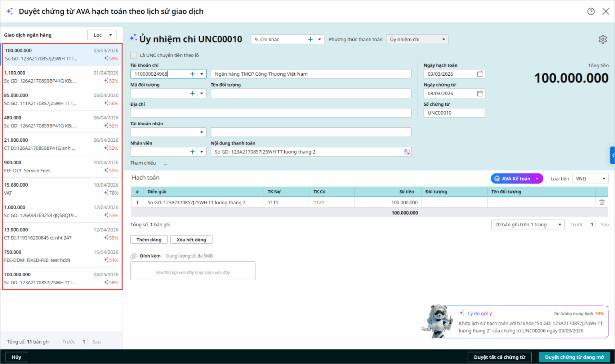Open the Loại tiền VND dropdown
Viewport: 615px width, 364px height.
coord(590,179)
